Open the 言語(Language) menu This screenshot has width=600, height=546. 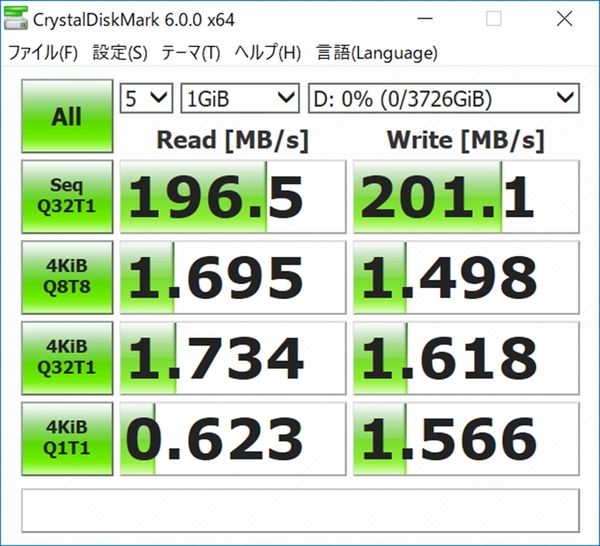(377, 53)
